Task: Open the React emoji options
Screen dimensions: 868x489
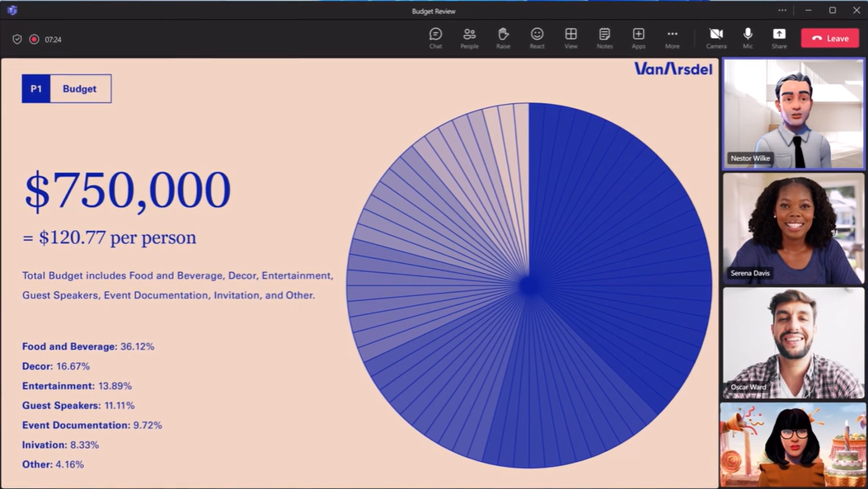Action: click(x=537, y=38)
